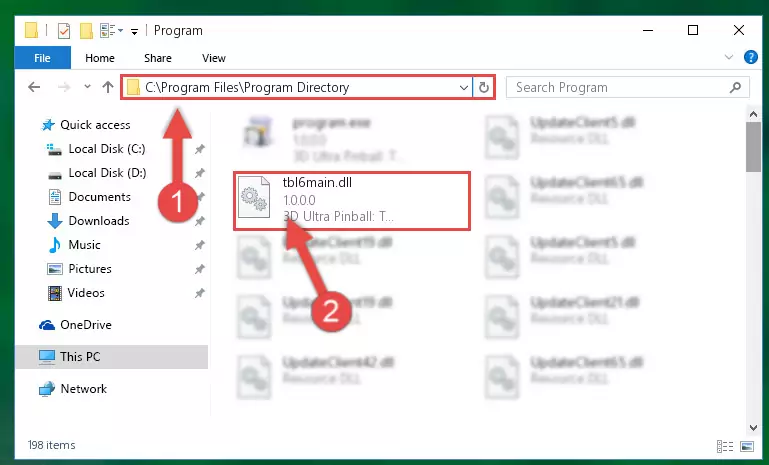The width and height of the screenshot is (769, 465).
Task: Click the New folder icon in title bar
Action: coord(86,31)
